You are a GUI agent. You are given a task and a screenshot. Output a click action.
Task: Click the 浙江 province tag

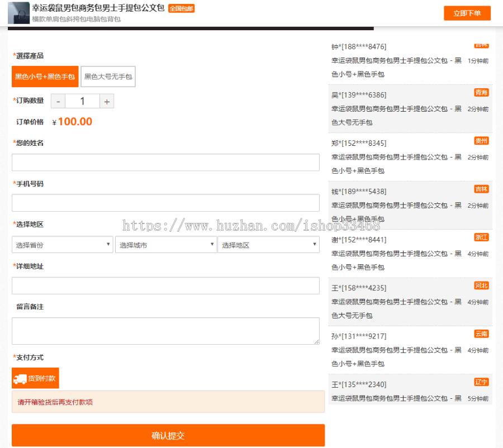481,237
